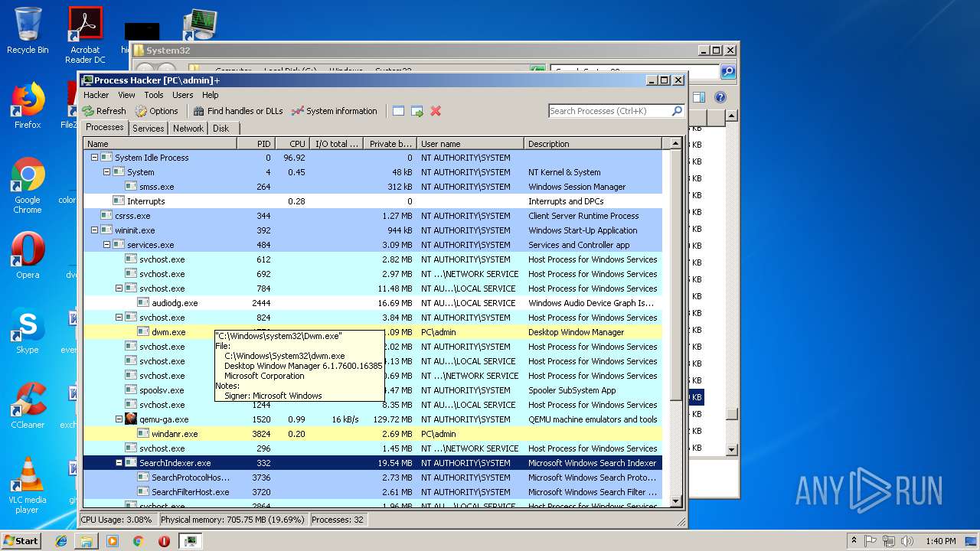Click the find window icon in toolbar
Screen dimensions: 980x551
pyautogui.click(x=398, y=111)
